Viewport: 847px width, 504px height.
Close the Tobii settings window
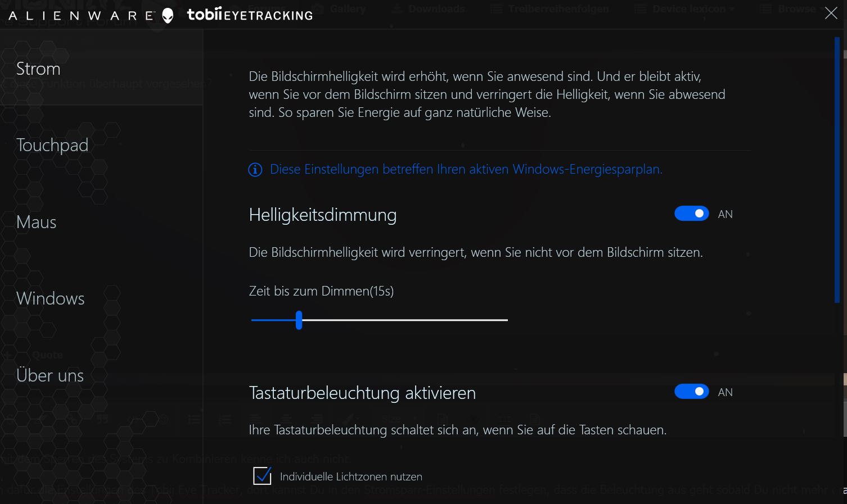[x=831, y=13]
